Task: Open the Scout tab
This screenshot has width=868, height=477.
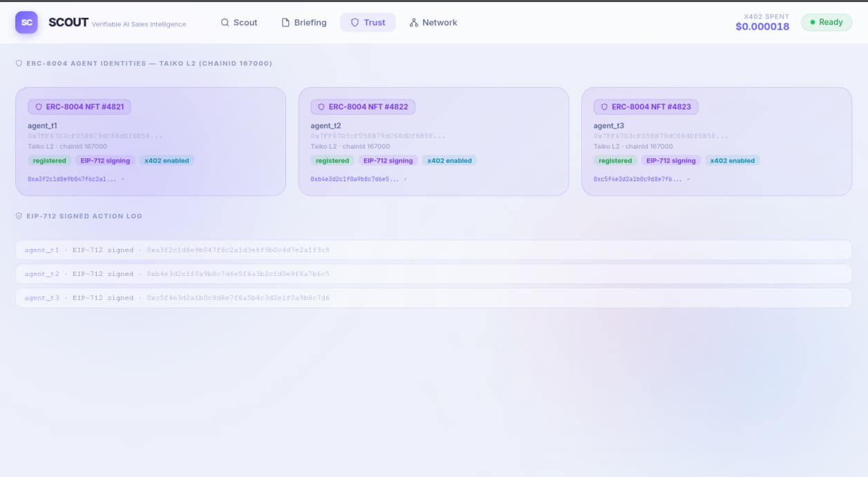Action: 239,22
